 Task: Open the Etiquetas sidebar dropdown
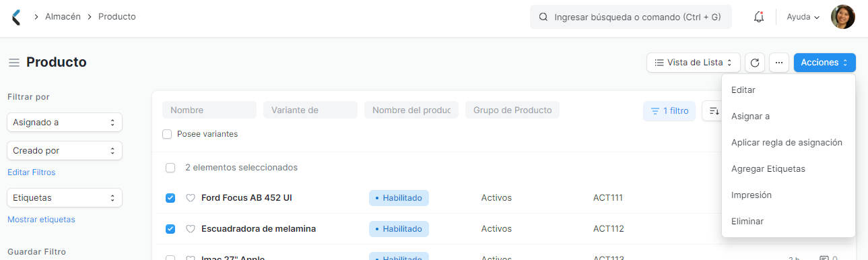pyautogui.click(x=65, y=198)
